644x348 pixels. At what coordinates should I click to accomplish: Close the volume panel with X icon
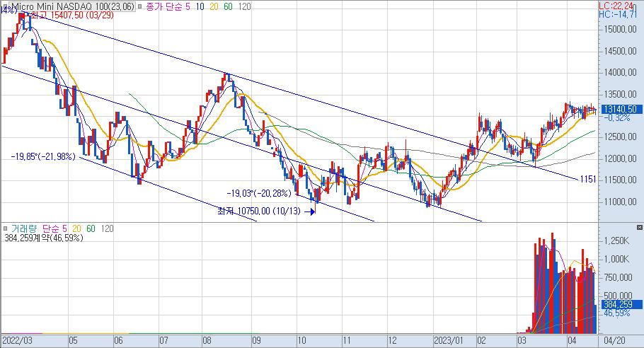(x=640, y=227)
